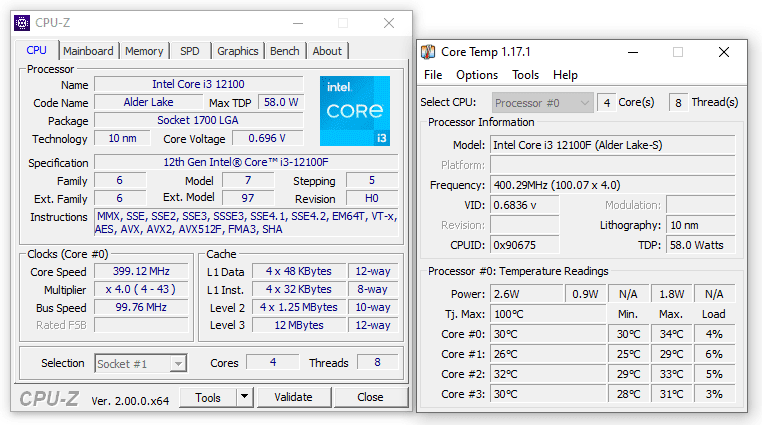Click the Core #1 load value '6%'
Viewport: 762px width, 425px height.
coord(714,354)
